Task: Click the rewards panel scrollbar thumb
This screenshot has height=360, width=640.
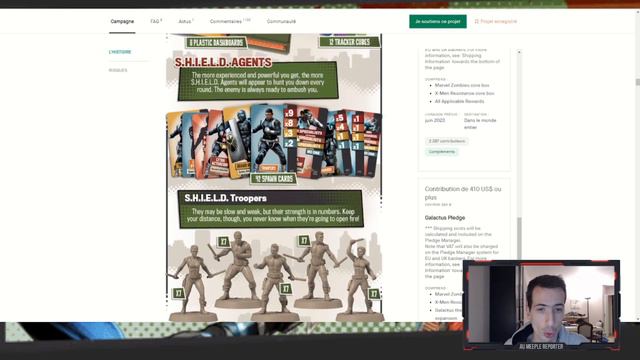Action: (519, 239)
